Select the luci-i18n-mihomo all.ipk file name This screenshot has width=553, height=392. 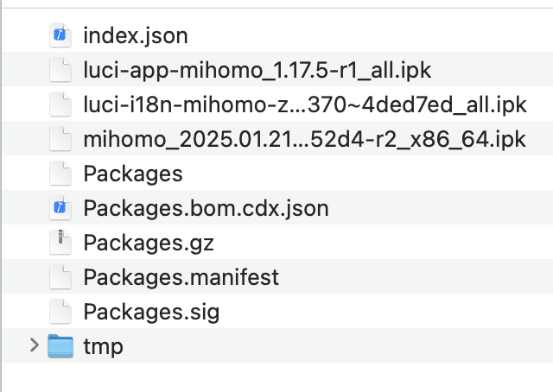tap(304, 104)
